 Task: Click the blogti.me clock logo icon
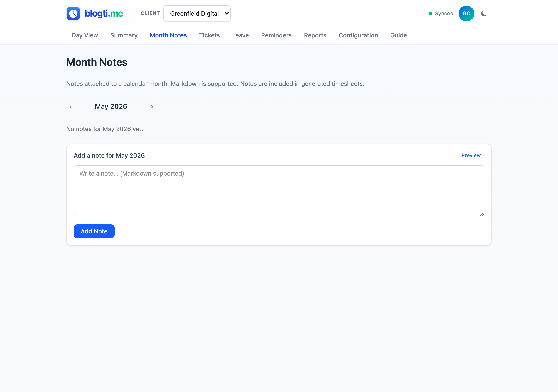(x=73, y=13)
